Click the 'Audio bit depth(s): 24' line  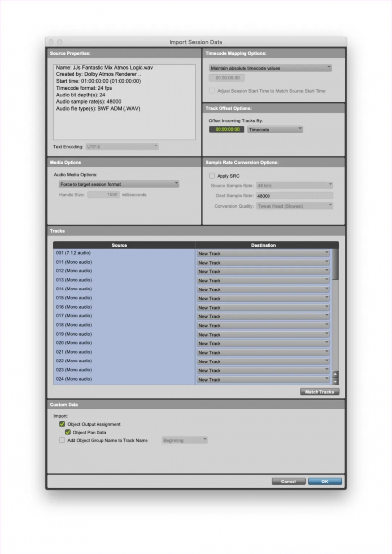(80, 95)
